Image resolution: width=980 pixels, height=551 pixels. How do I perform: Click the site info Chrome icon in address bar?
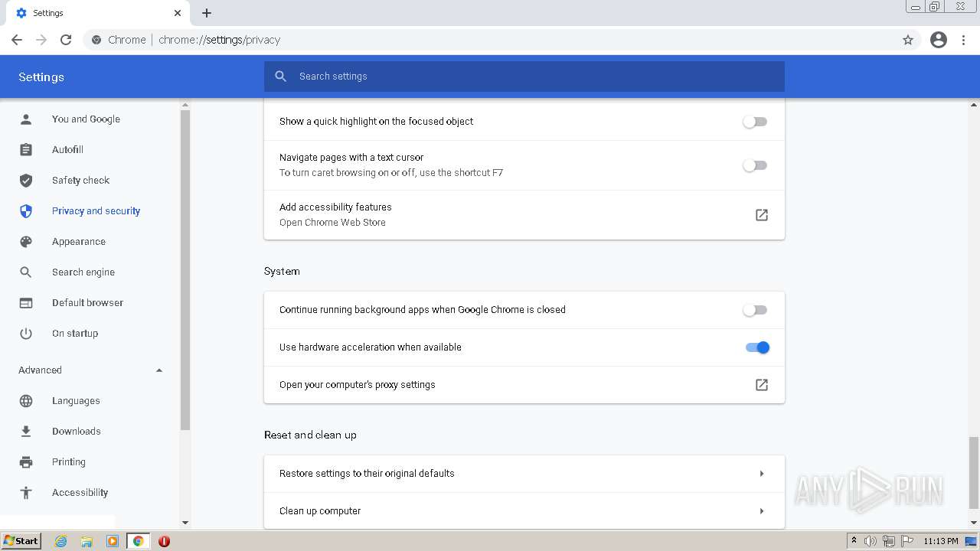coord(96,40)
